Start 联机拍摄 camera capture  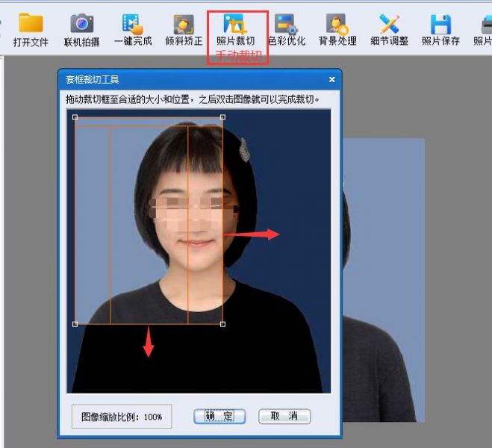point(81,30)
